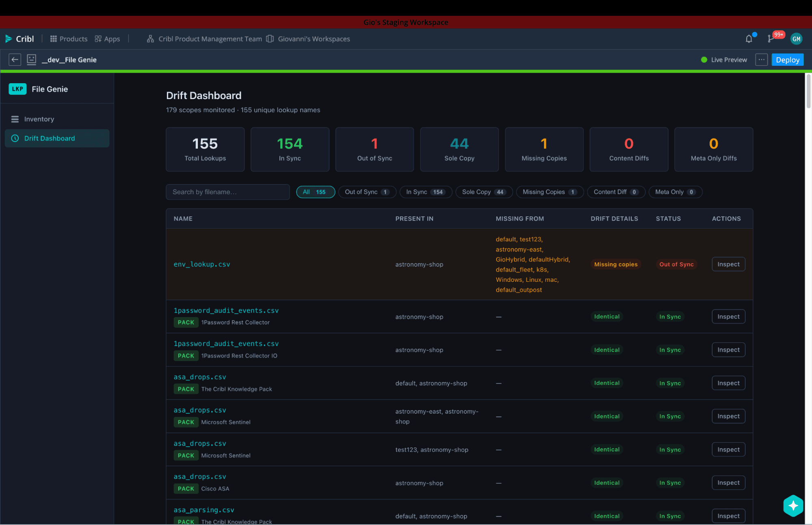Inspect asa_drops.csv Cisco ASA row
Screen dimensions: 812x525
point(728,483)
